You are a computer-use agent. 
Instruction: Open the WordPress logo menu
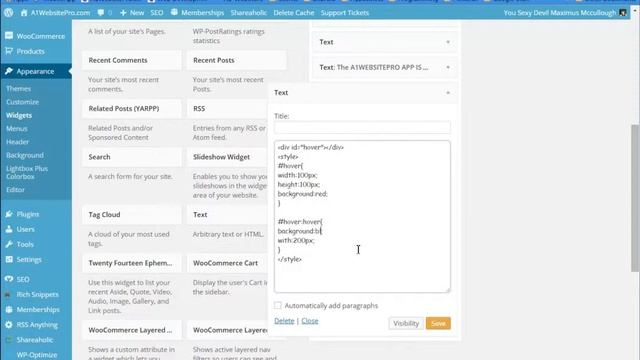click(9, 13)
